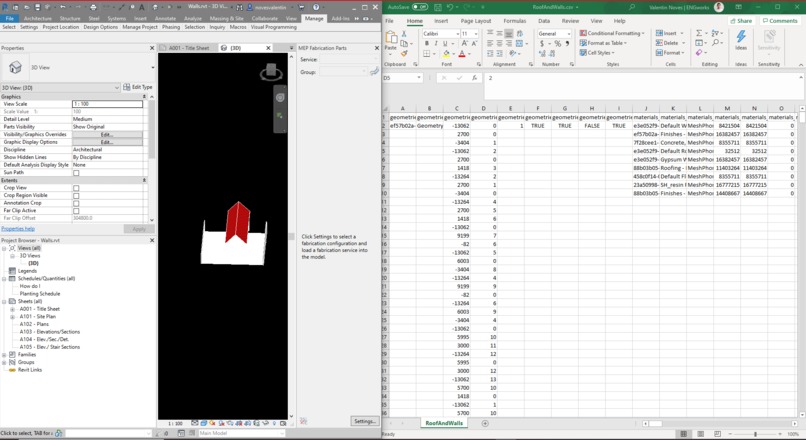Switch to the Architecture tab in Revit
This screenshot has width=806, height=440.
38,18
